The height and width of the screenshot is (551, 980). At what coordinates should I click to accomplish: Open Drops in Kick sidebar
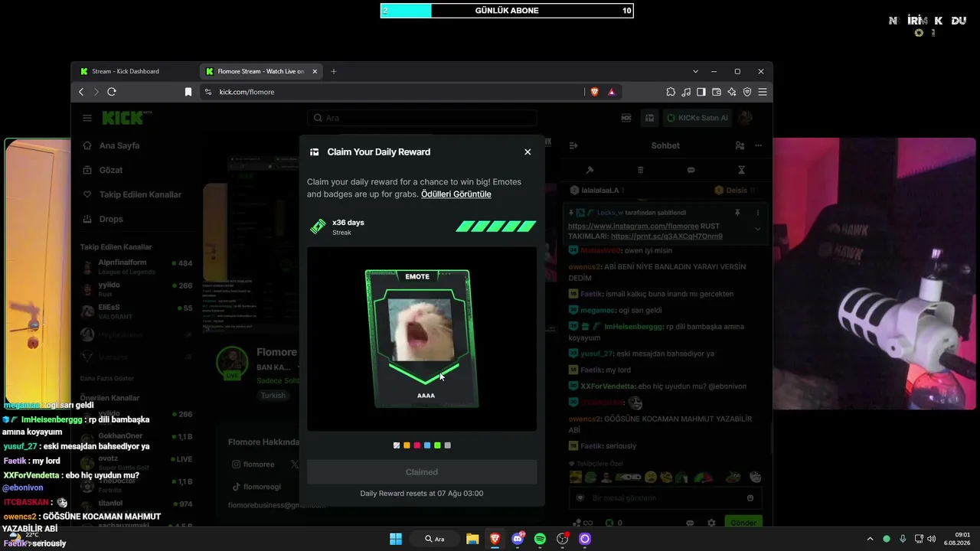pyautogui.click(x=112, y=219)
